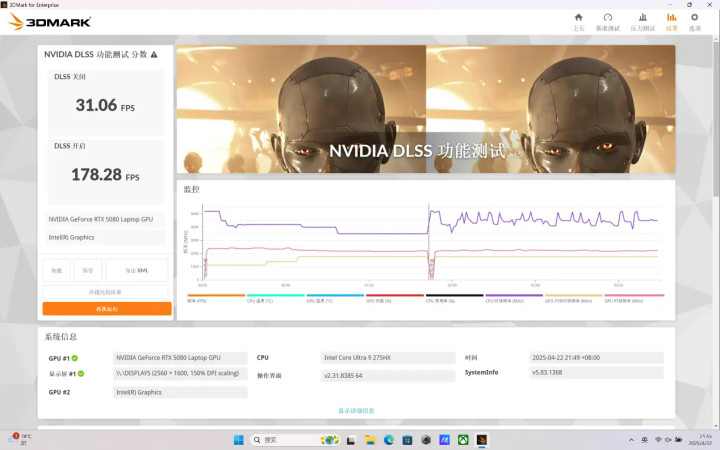
Task: Click the Export XML (导出 XML) button
Action: (137, 270)
